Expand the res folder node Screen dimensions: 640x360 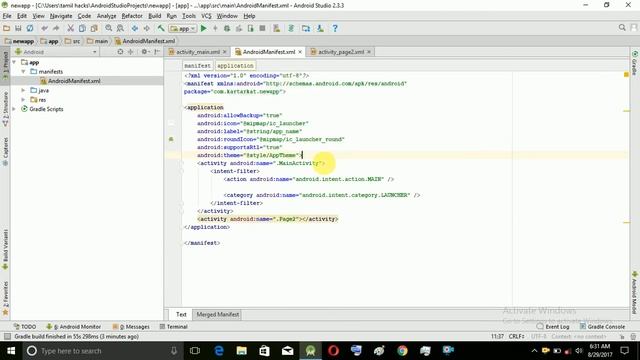click(24, 100)
